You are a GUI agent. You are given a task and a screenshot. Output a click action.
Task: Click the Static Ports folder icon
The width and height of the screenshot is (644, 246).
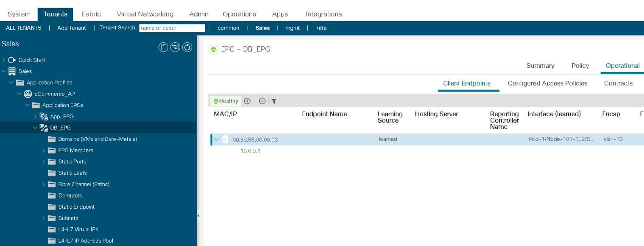tap(52, 162)
